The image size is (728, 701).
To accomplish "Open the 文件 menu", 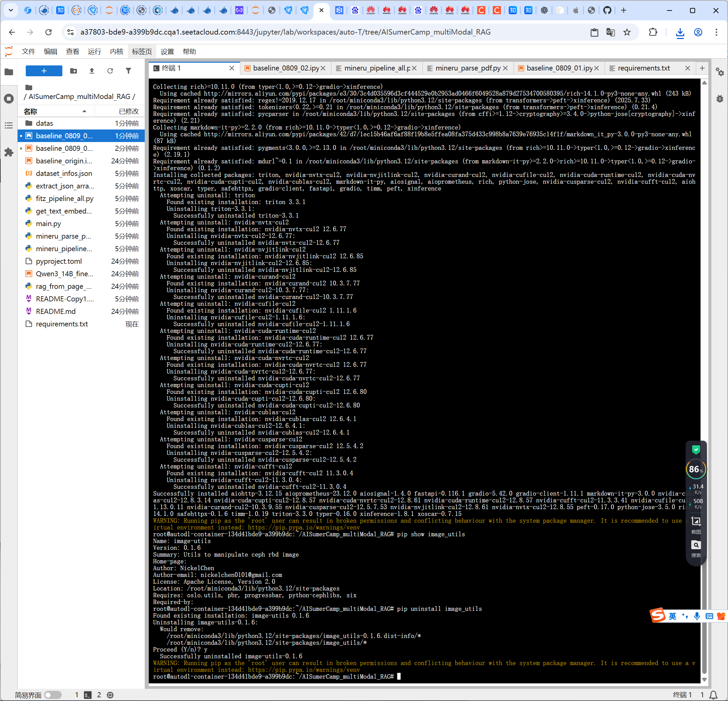I will 28,51.
